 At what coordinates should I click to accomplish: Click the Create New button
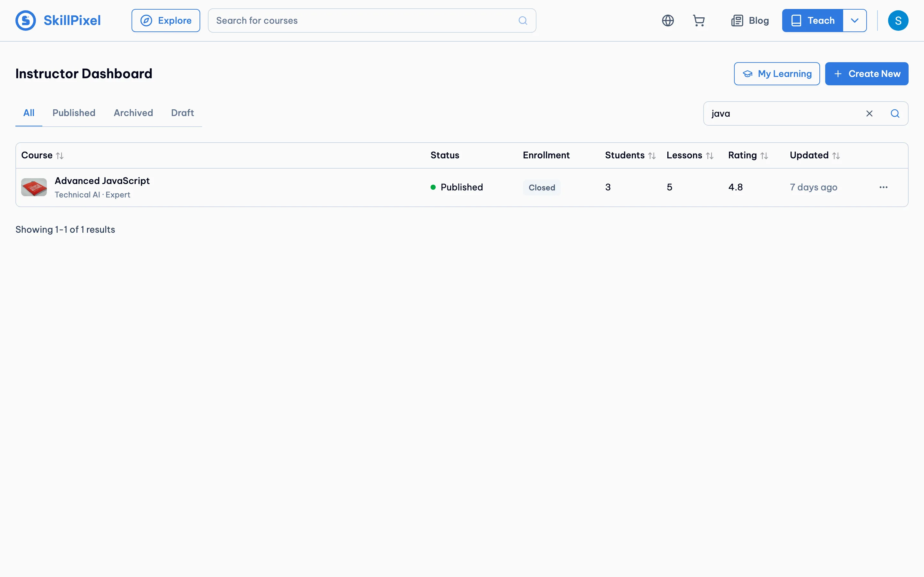[x=866, y=74]
